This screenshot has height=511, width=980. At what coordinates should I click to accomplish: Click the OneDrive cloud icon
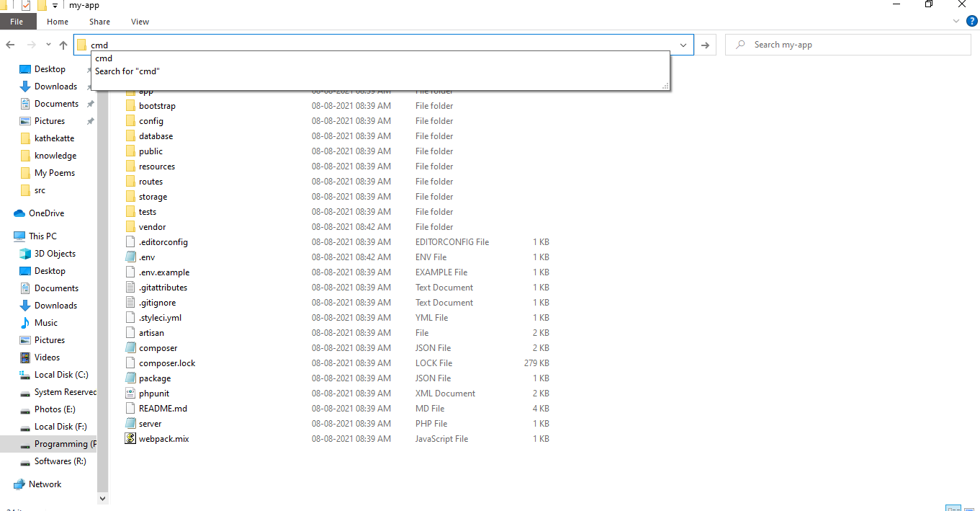point(19,213)
